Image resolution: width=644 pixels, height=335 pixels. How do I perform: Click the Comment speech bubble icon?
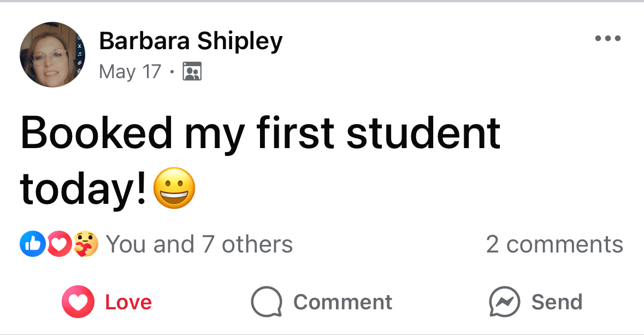267,302
